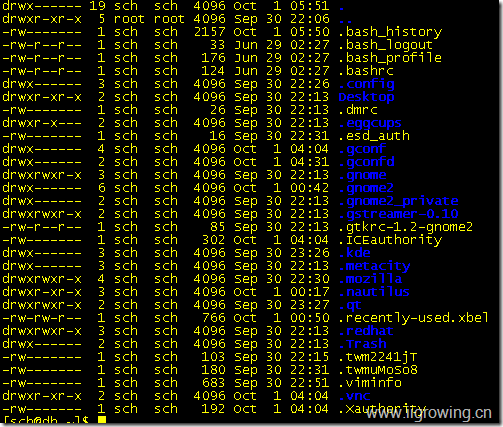This screenshot has width=503, height=427.
Task: Click the first root owner in second row
Action: pos(129,19)
